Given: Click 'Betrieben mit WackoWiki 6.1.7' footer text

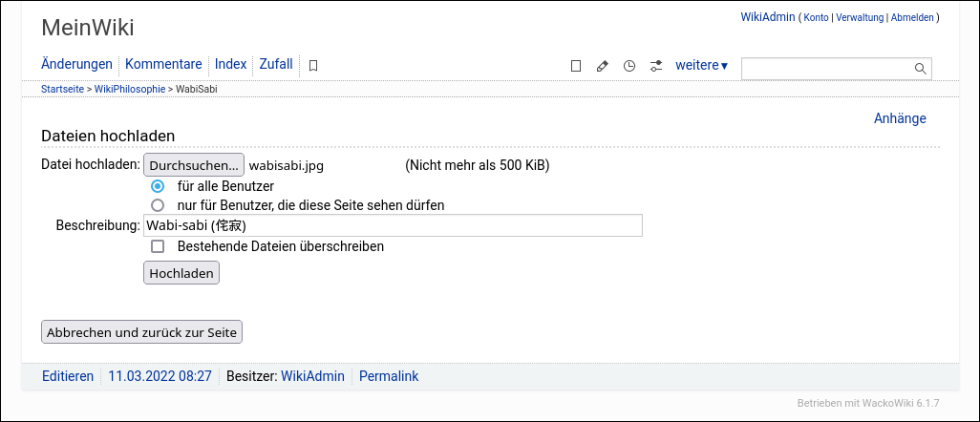Looking at the screenshot, I should (868, 403).
